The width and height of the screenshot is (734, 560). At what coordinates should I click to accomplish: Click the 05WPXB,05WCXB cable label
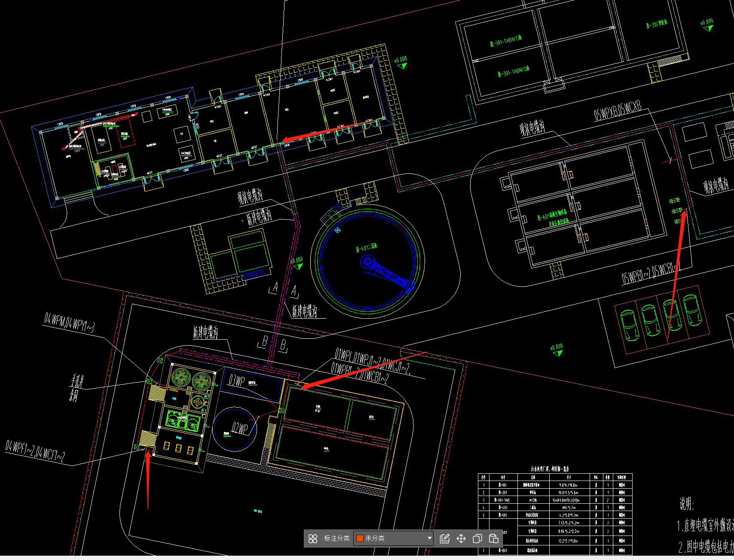click(618, 111)
